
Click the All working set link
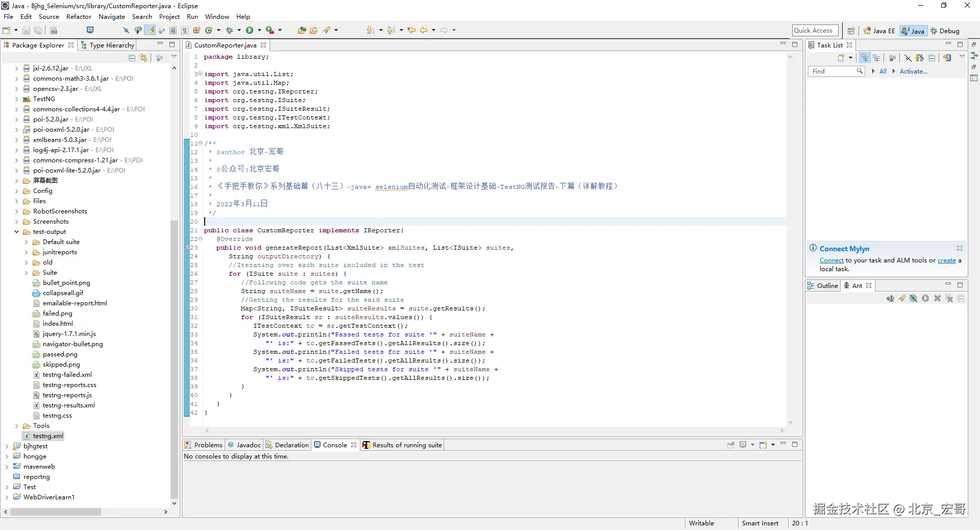883,71
